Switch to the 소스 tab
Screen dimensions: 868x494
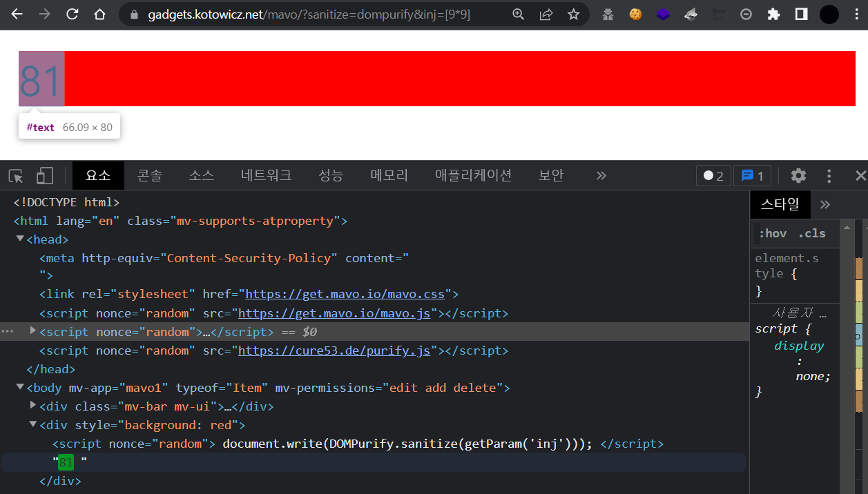tap(202, 176)
